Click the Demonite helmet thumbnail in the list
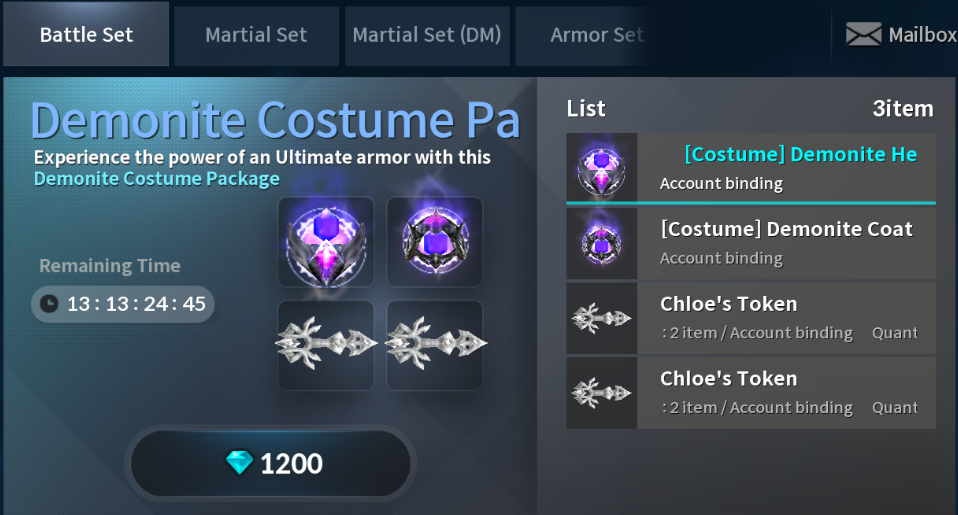 tap(601, 169)
